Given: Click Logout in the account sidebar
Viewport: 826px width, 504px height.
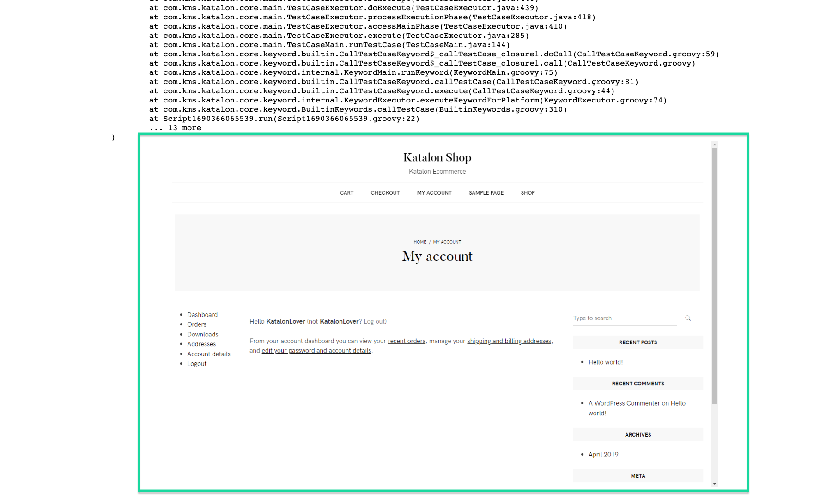Looking at the screenshot, I should [196, 363].
